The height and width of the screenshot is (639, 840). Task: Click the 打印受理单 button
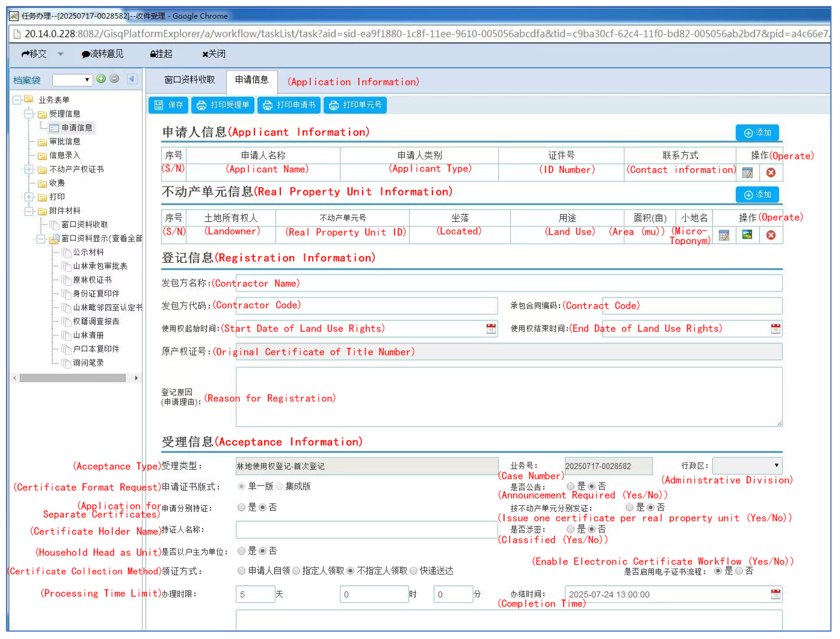tap(223, 105)
